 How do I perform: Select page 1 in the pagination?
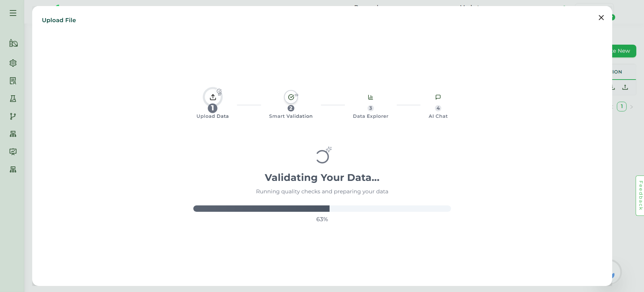click(x=622, y=107)
